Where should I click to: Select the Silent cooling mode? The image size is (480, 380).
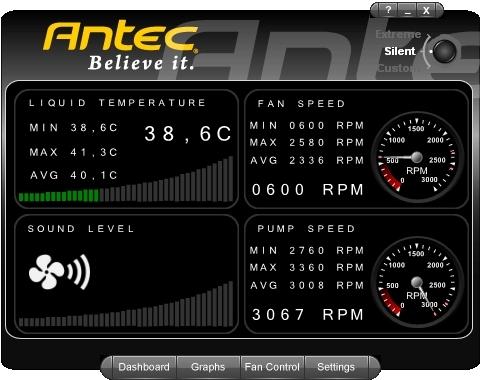coord(400,51)
